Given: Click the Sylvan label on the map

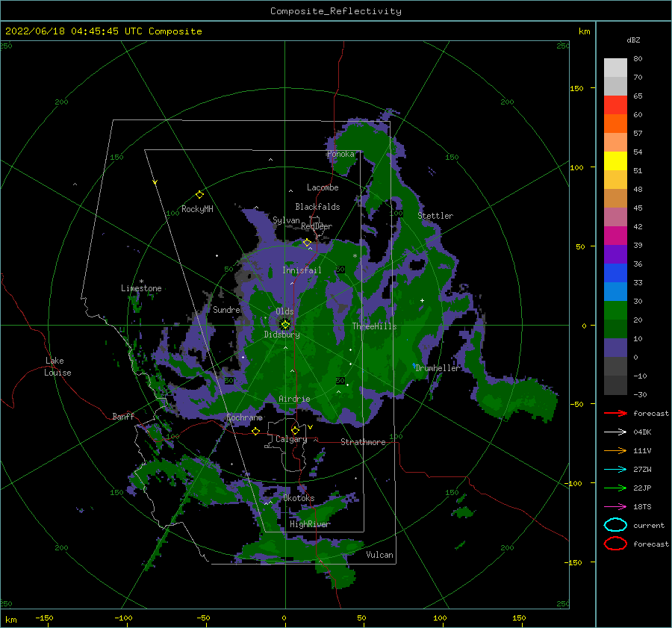Looking at the screenshot, I should pos(286,220).
